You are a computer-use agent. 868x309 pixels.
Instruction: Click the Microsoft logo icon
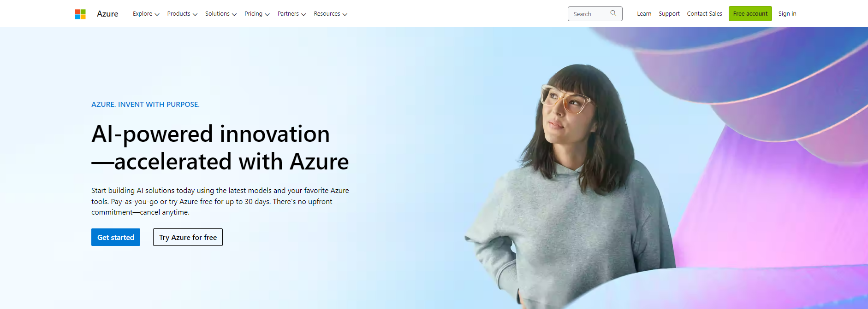[80, 14]
